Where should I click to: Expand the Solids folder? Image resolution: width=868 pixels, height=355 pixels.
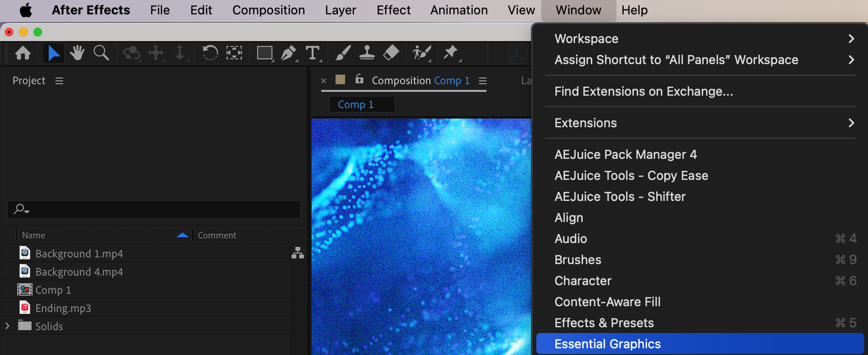tap(8, 326)
